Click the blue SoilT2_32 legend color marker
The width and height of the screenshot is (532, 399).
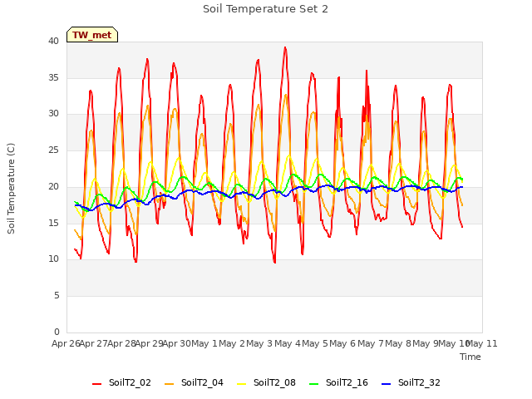point(386,384)
